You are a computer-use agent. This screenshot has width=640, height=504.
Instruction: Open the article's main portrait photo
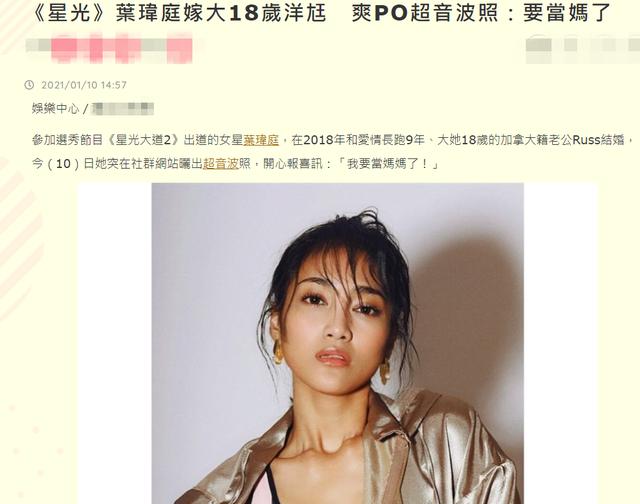(x=338, y=343)
